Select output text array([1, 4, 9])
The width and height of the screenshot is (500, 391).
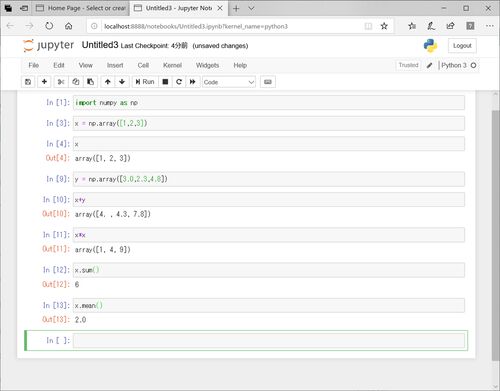point(102,249)
